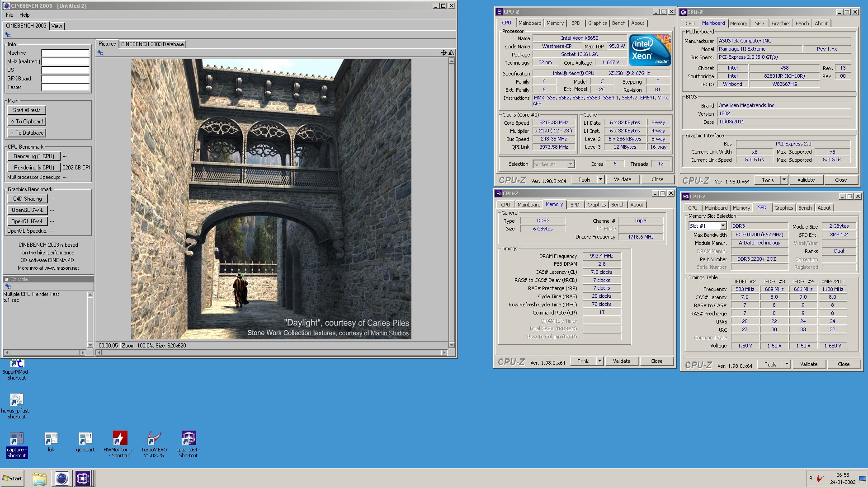
Task: Expand Tools arrow in SPD window
Action: [787, 364]
